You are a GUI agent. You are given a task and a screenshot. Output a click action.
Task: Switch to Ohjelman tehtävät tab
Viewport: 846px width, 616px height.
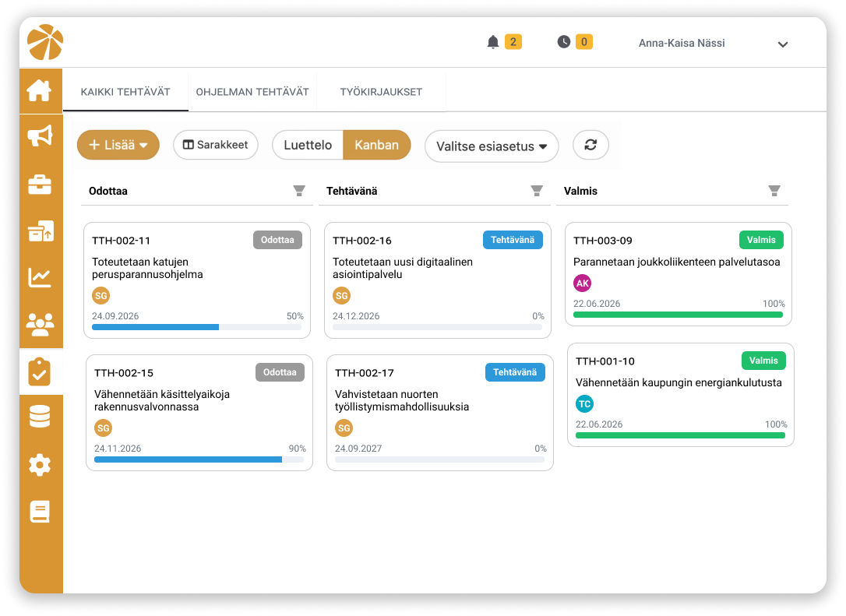252,92
